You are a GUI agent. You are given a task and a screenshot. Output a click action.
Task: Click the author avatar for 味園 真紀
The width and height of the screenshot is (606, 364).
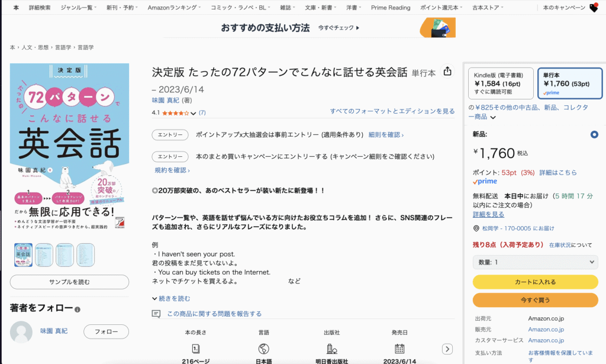(21, 332)
